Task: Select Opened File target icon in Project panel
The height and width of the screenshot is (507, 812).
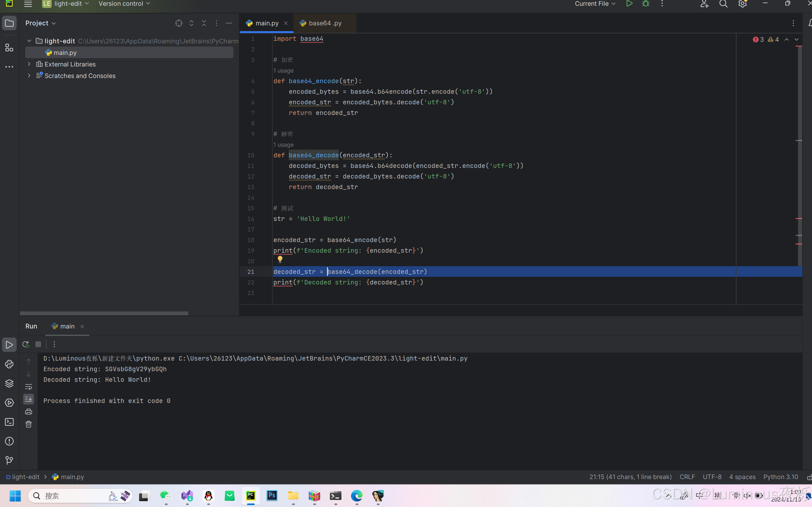Action: [x=179, y=23]
